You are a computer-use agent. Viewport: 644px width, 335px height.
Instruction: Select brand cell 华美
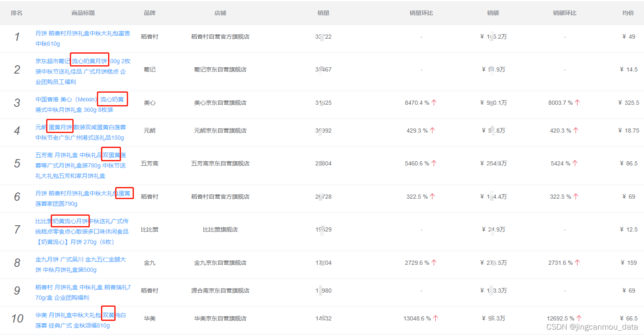150,318
